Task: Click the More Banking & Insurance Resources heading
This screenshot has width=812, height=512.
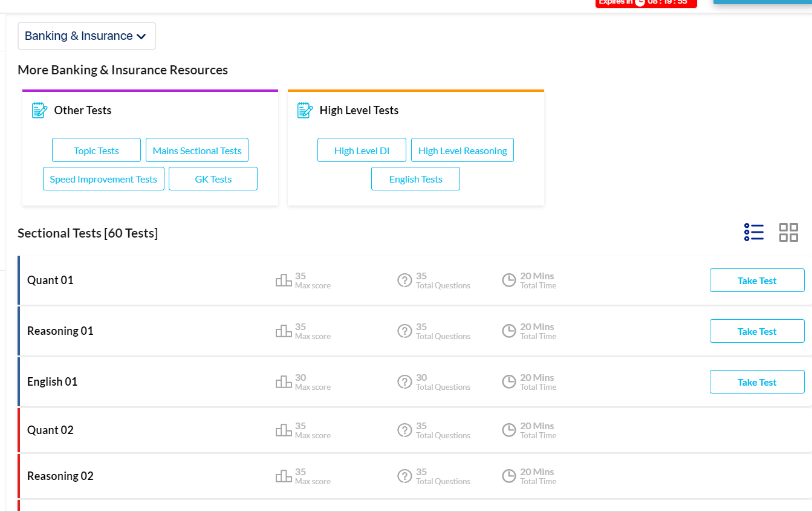Action: [123, 70]
